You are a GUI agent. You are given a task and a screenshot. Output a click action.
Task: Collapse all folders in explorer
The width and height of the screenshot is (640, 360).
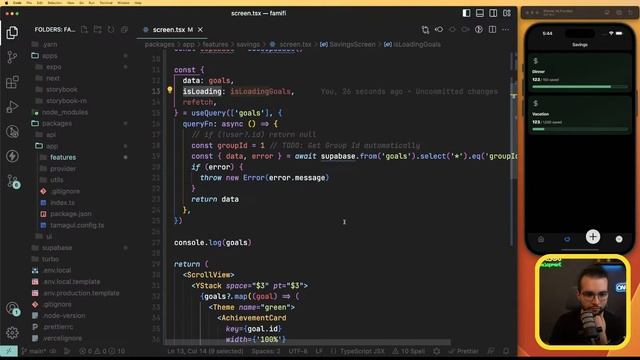pyautogui.click(x=124, y=29)
